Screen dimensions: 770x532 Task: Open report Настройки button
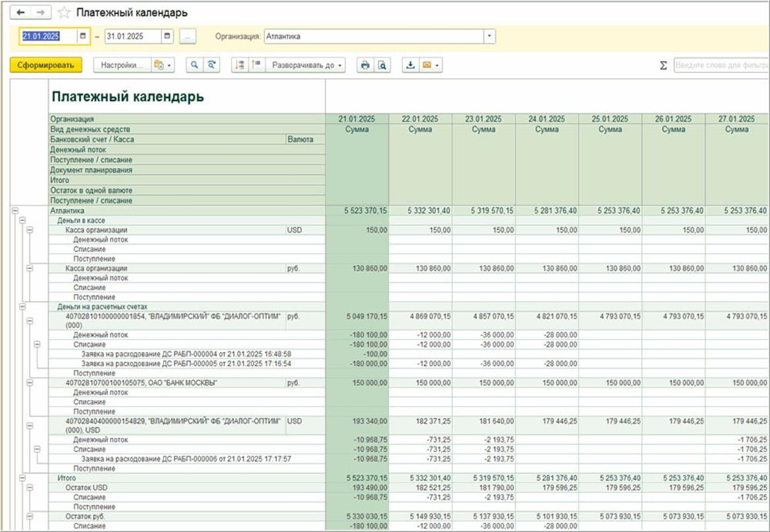[x=121, y=65]
